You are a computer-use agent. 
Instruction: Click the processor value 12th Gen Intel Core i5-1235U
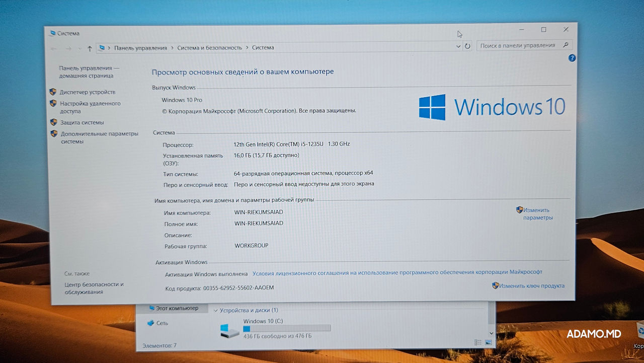291,144
